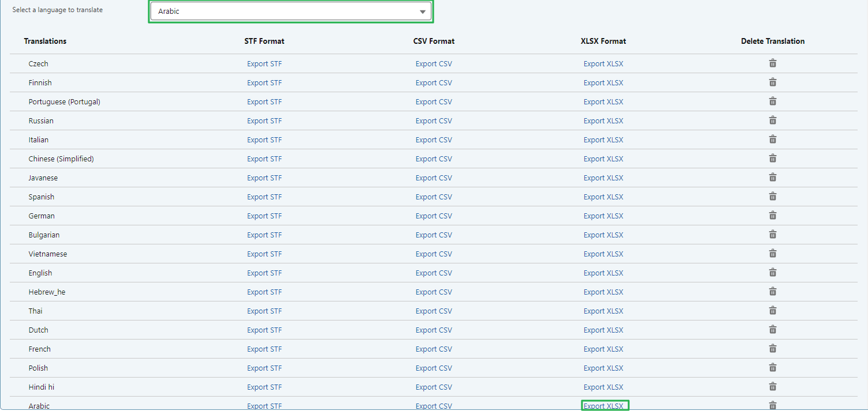Export the Portuguese (Portugal) translation as CSV

(x=434, y=101)
